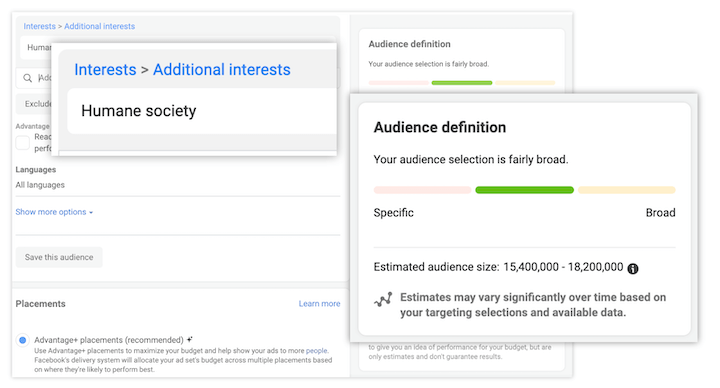This screenshot has height=388, width=720.
Task: Click the pink Specific segment of enlarged meter
Action: [x=422, y=190]
